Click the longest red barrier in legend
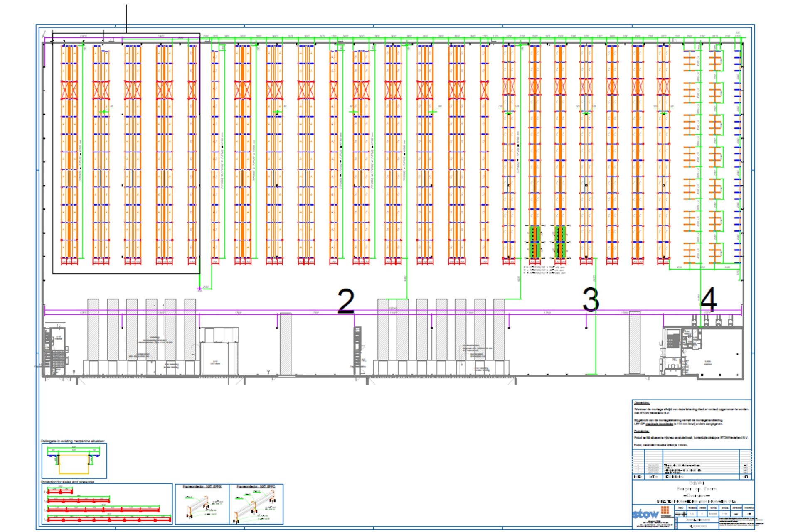This screenshot has height=532, width=798. point(109,519)
